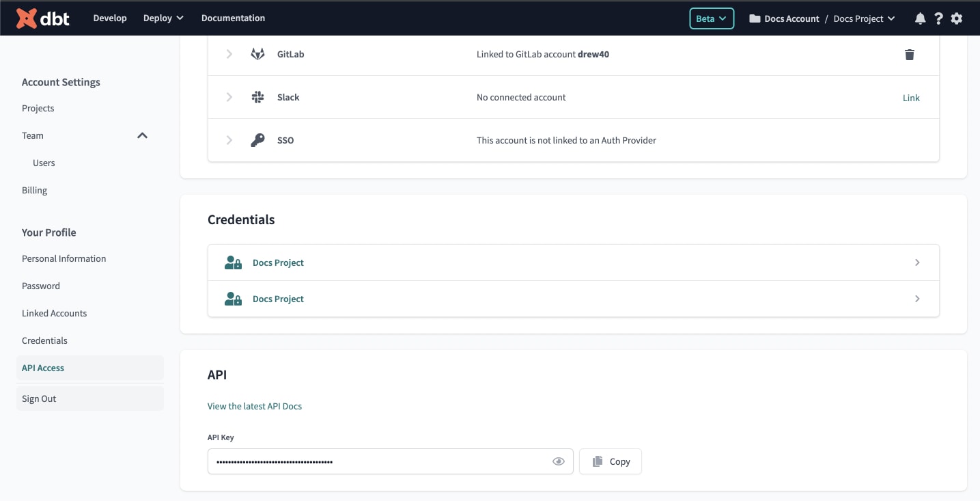Click the dbt logo in the top navbar

[x=44, y=18]
